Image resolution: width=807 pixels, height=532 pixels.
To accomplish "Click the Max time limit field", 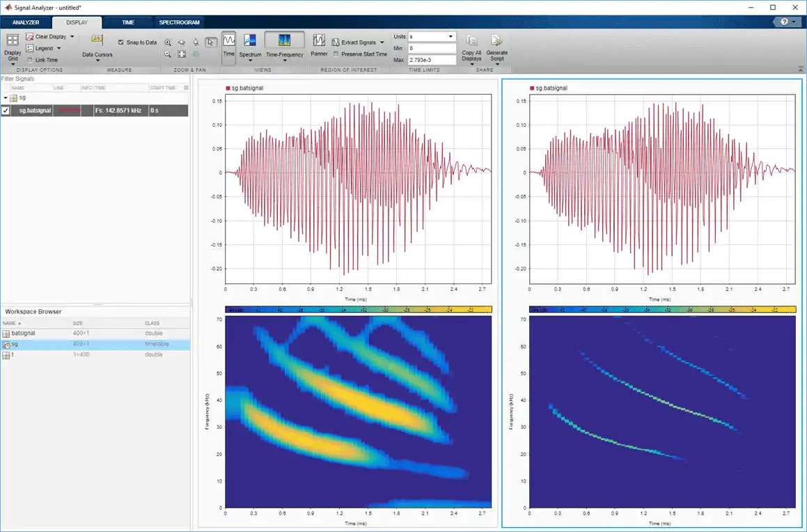I will pyautogui.click(x=432, y=60).
